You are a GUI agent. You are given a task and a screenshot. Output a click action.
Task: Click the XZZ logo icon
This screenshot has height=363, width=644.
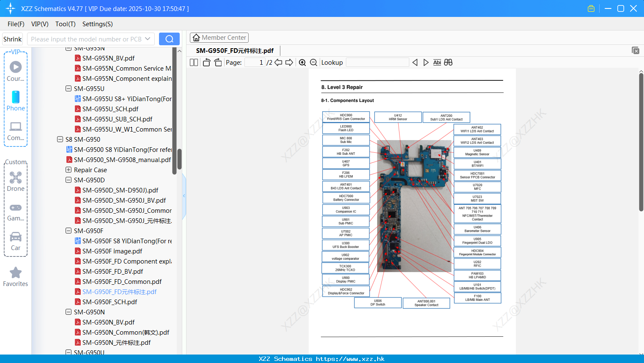pyautogui.click(x=11, y=8)
